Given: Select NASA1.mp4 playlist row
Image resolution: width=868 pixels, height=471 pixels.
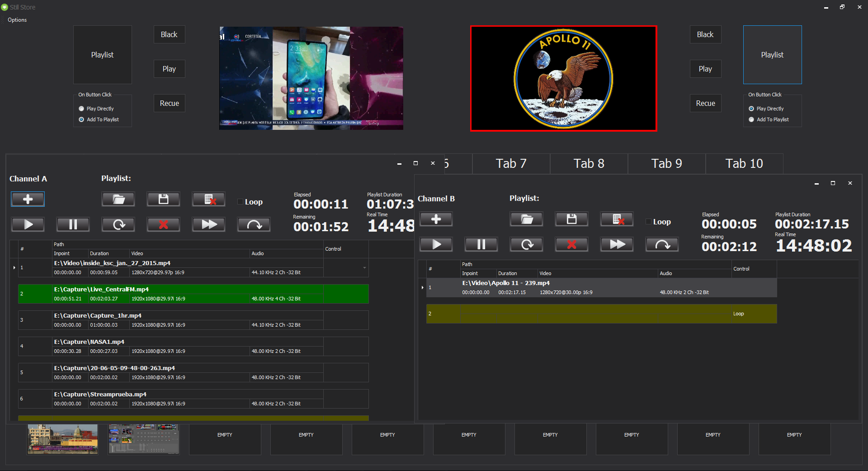Looking at the screenshot, I should tap(193, 346).
